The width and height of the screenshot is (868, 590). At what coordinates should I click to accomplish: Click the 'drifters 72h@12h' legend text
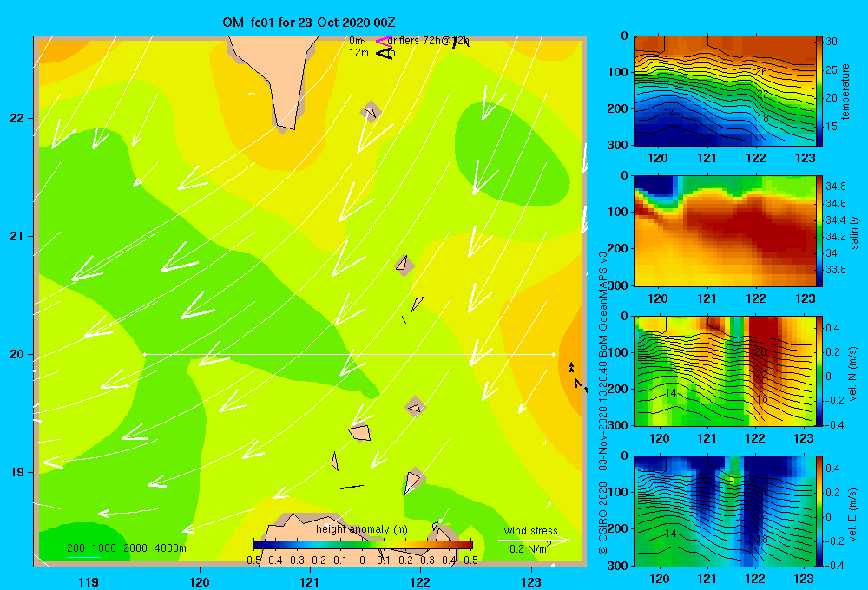point(428,41)
